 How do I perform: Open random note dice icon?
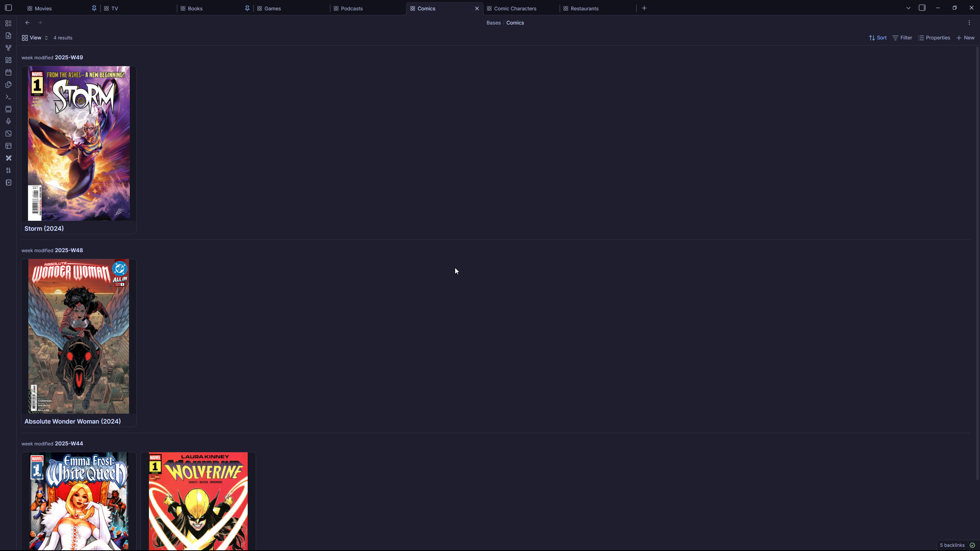tap(8, 134)
